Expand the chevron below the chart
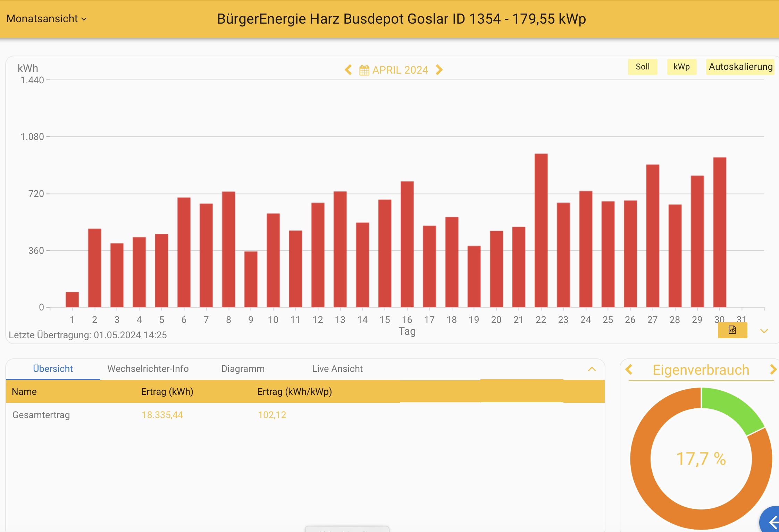Viewport: 779px width, 532px height. coord(764,331)
